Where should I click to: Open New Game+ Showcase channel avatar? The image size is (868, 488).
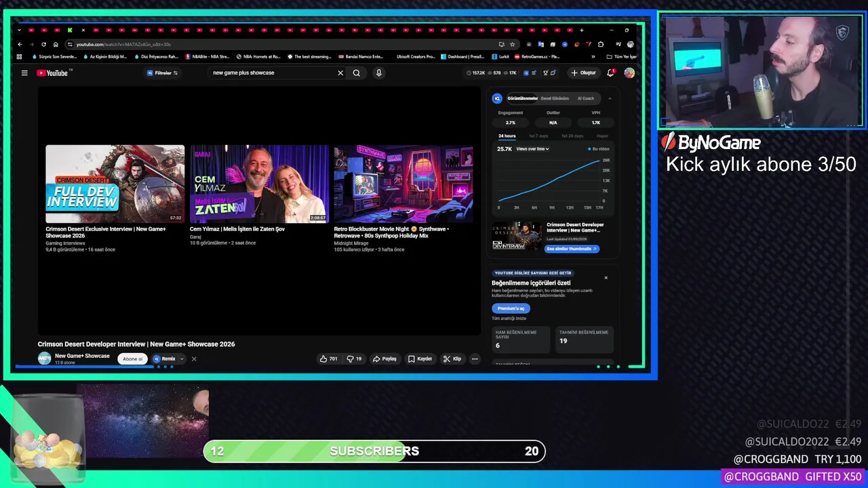pyautogui.click(x=44, y=359)
